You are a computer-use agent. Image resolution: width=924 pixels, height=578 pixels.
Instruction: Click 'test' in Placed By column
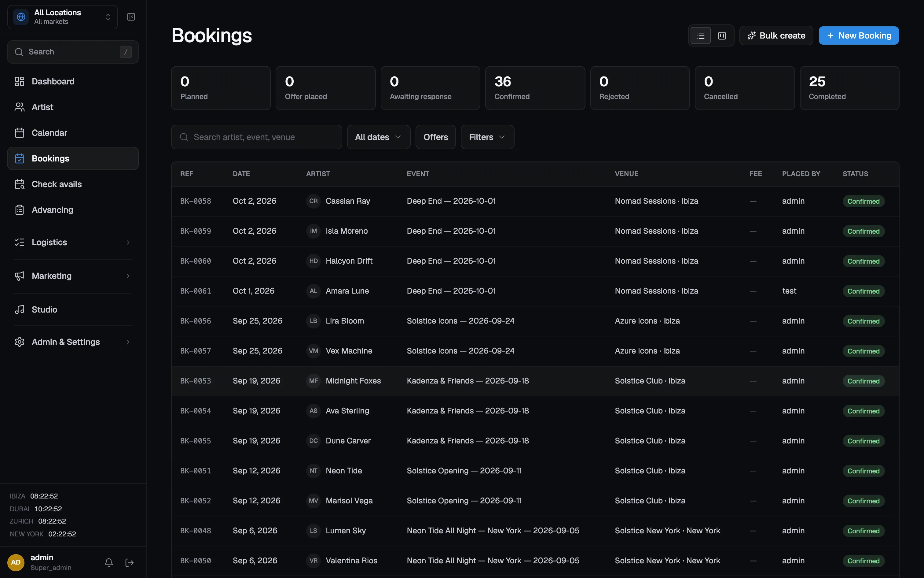tap(789, 291)
